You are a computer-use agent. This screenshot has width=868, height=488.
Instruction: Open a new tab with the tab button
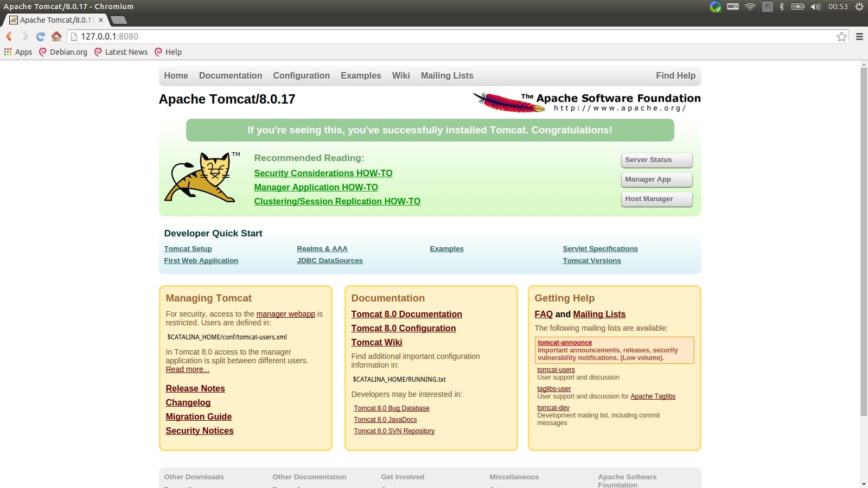(119, 20)
